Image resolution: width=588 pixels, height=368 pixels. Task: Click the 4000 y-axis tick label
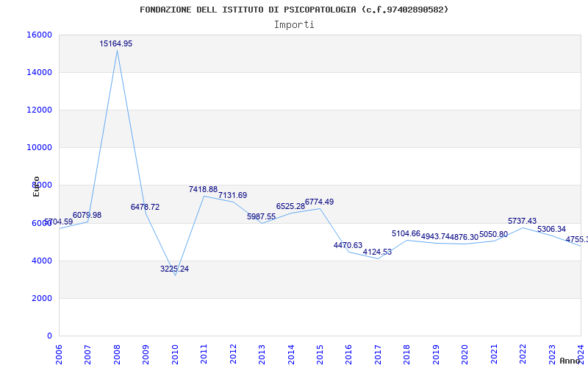[x=42, y=261]
